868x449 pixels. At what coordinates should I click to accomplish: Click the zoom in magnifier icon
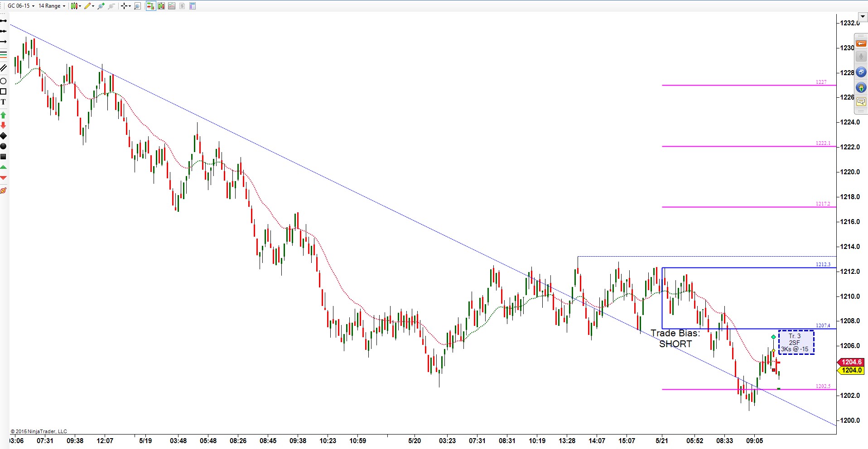click(101, 6)
